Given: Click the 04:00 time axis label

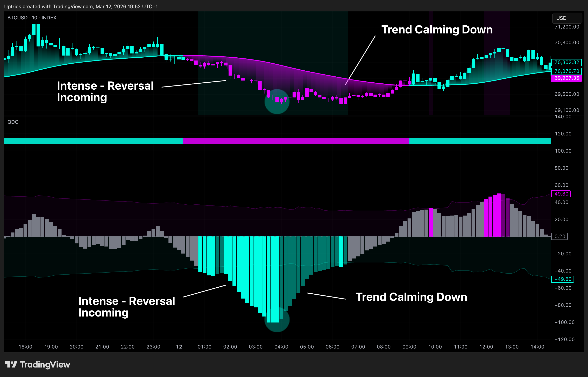Looking at the screenshot, I should point(281,347).
